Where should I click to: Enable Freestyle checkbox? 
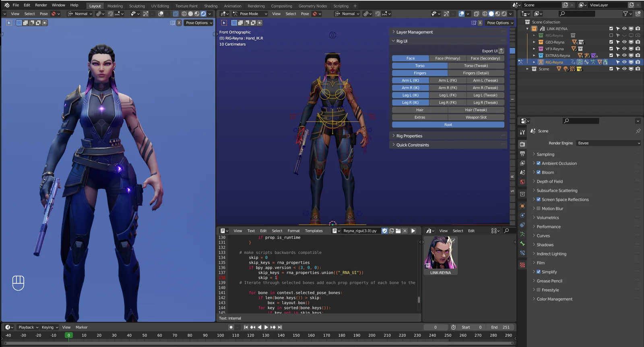pyautogui.click(x=539, y=290)
